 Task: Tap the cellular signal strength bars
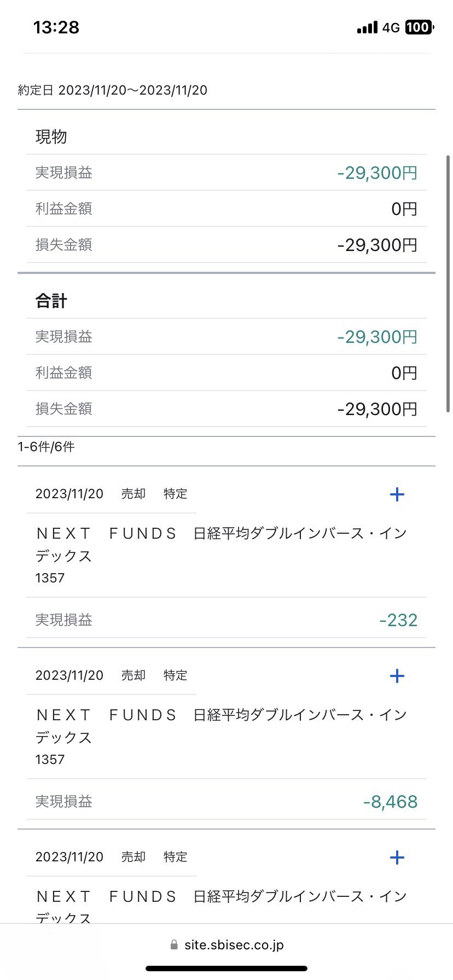point(367,27)
